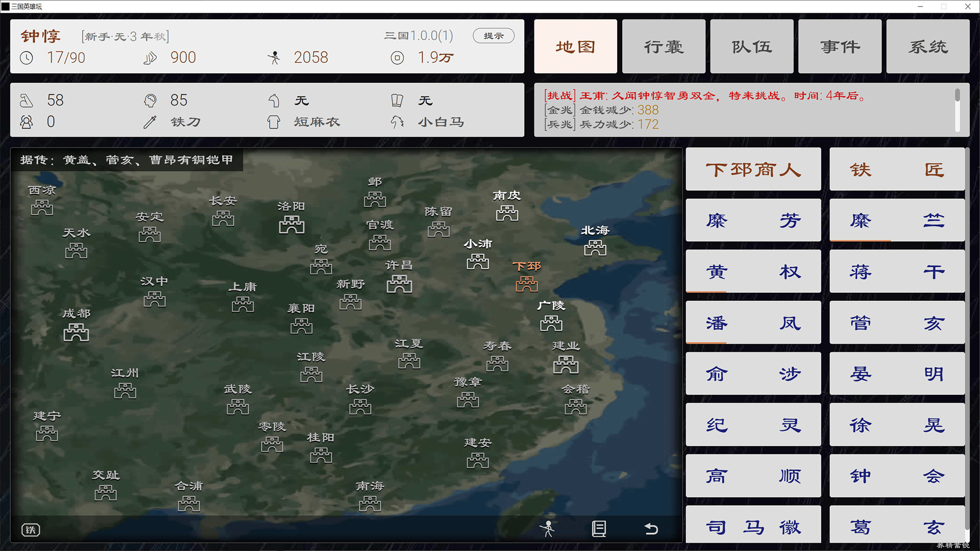Click the 铁 badge at map bottom-left
The image size is (980, 551).
click(31, 530)
